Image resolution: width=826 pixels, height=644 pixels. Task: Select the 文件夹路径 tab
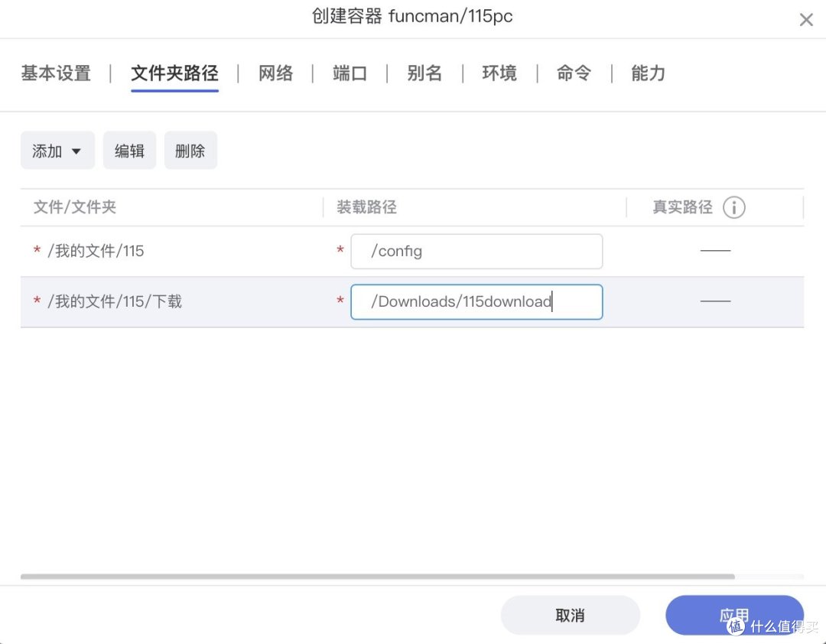(x=174, y=73)
